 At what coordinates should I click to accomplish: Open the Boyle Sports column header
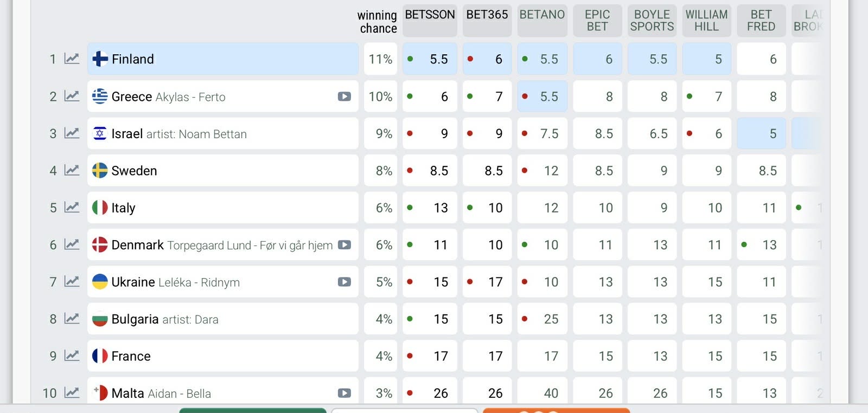[x=652, y=21]
